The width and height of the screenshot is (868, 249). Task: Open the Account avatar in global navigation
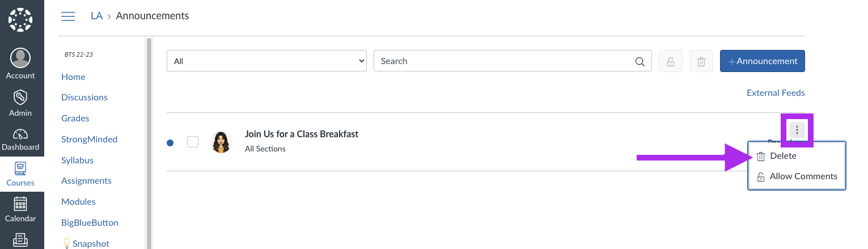(20, 58)
